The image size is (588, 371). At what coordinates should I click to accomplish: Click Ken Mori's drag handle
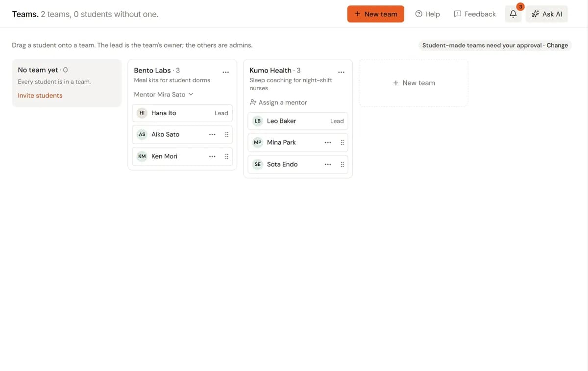point(226,156)
